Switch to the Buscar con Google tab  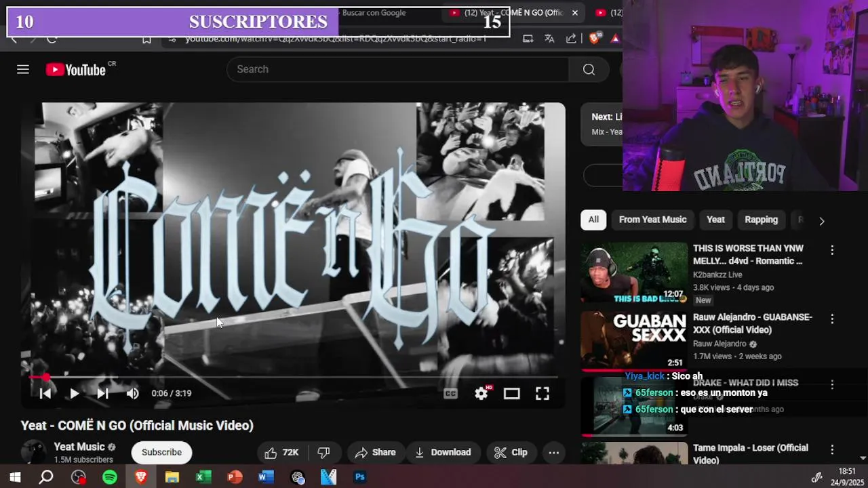click(x=374, y=12)
